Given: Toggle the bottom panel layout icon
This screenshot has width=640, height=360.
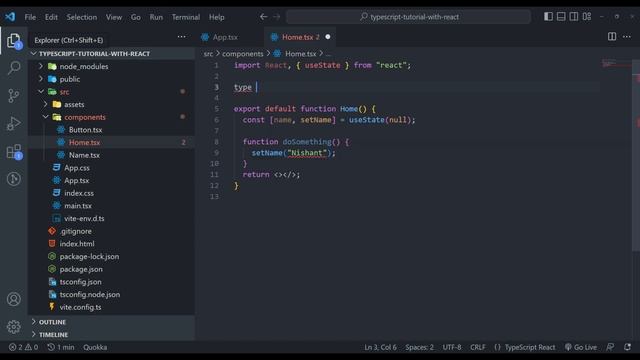Looking at the screenshot, I should click(x=561, y=16).
